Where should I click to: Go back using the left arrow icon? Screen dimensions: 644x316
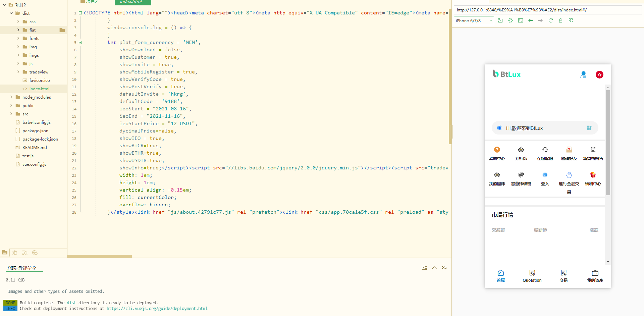tap(530, 20)
